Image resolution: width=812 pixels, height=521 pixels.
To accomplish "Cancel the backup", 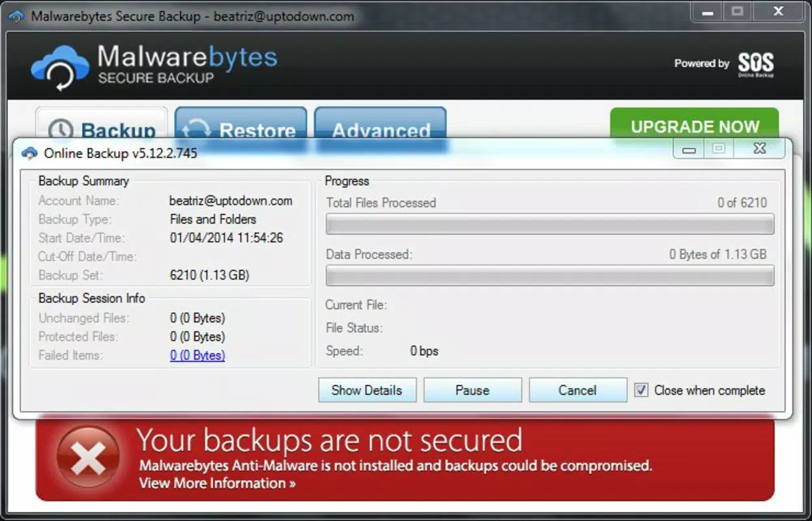I will tap(577, 390).
